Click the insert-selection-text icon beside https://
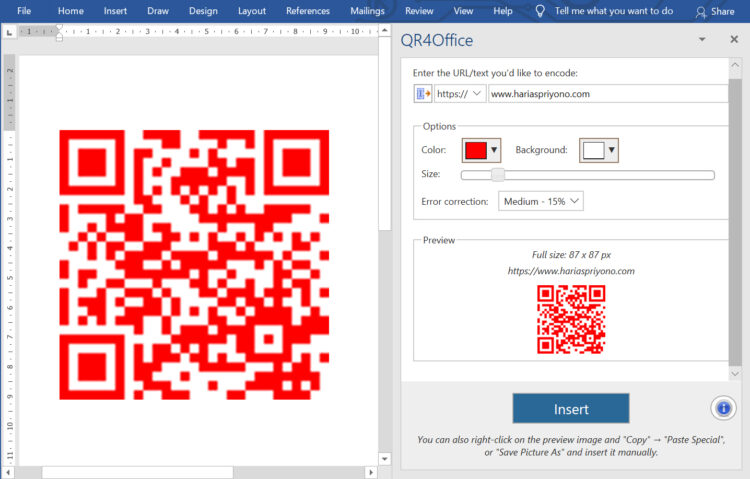Screen dimensions: 750x479 pos(423,94)
